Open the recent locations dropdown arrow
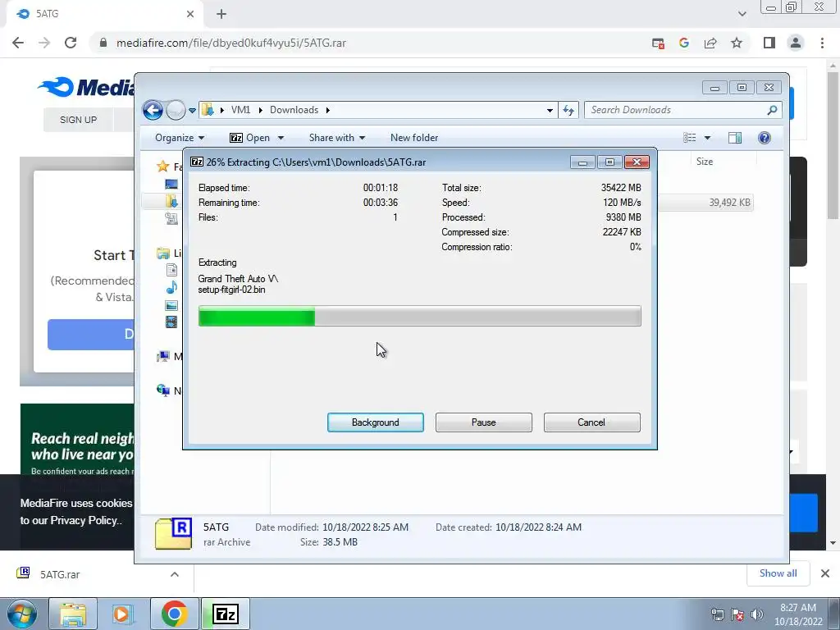Screen dimensions: 840x630 [x=192, y=111]
